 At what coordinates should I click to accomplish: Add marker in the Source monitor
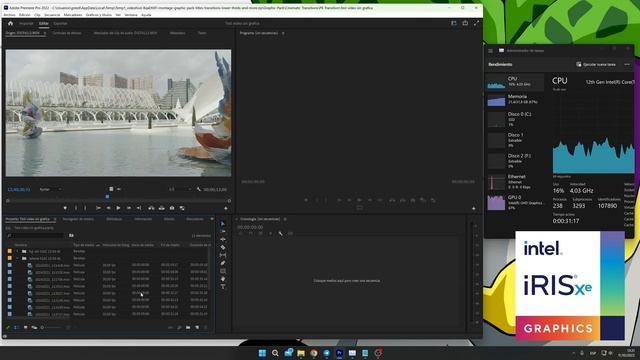pyautogui.click(x=65, y=208)
